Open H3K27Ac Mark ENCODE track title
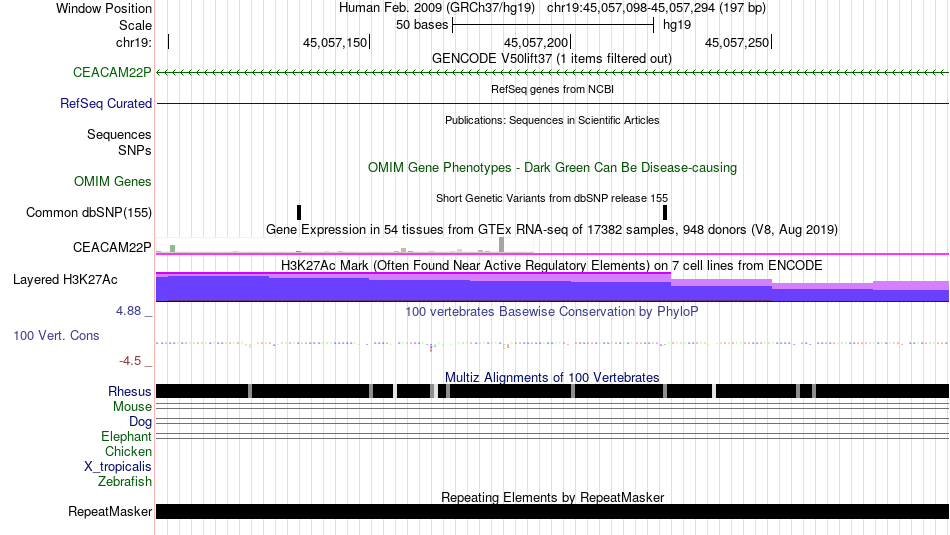Viewport: 950px width, 535px height. [552, 265]
